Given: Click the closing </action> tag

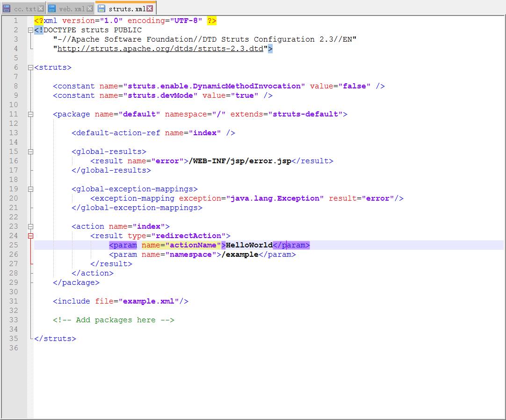Looking at the screenshot, I should tap(93, 274).
